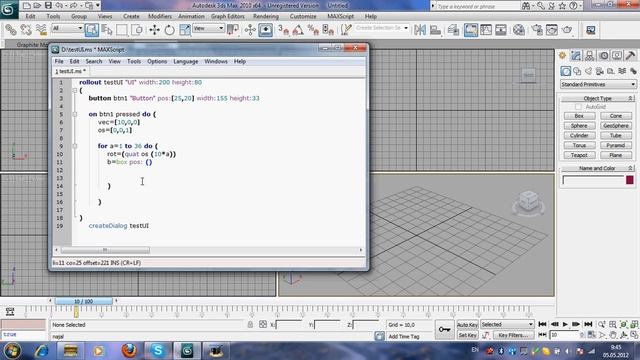Open the MAXScript menu in 3ds Max
The width and height of the screenshot is (640, 360).
point(340,16)
